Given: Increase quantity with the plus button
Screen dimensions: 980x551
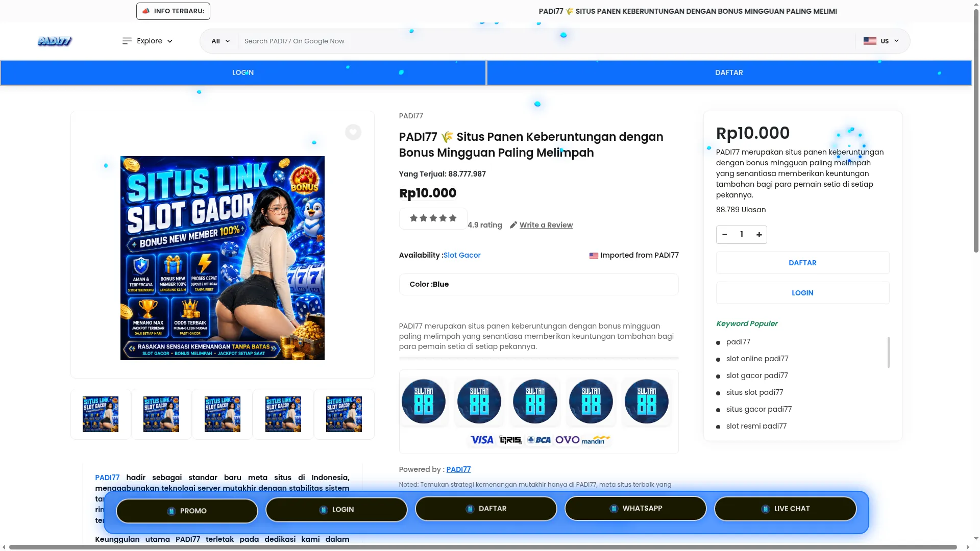Looking at the screenshot, I should [759, 235].
